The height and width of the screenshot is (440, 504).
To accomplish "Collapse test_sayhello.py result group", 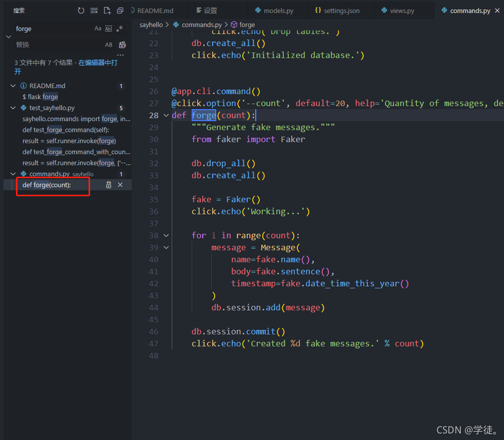I will [x=13, y=108].
